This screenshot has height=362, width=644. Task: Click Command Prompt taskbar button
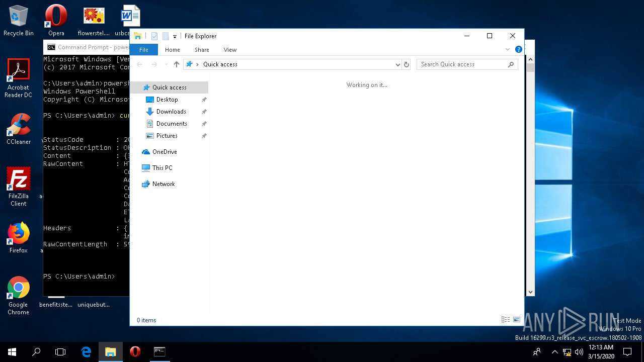tap(159, 352)
